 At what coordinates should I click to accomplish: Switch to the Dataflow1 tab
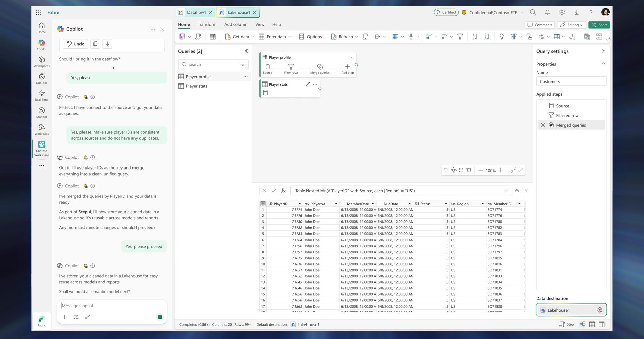196,12
